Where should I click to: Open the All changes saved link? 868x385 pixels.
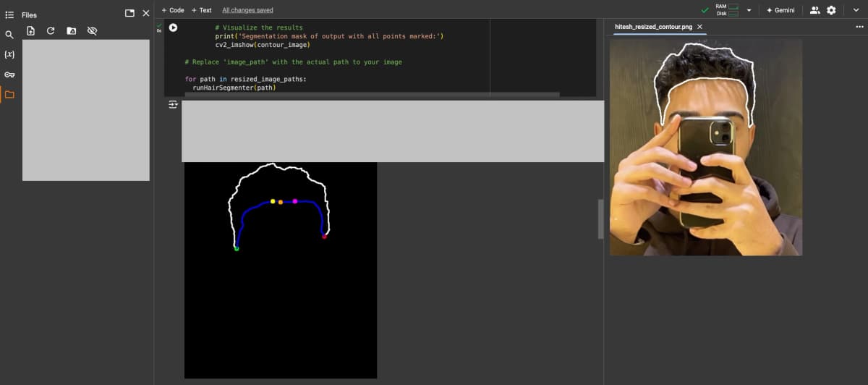pyautogui.click(x=247, y=10)
